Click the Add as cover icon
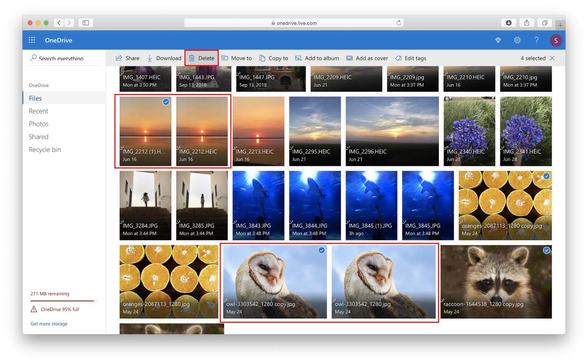The height and width of the screenshot is (364, 588). click(x=349, y=58)
